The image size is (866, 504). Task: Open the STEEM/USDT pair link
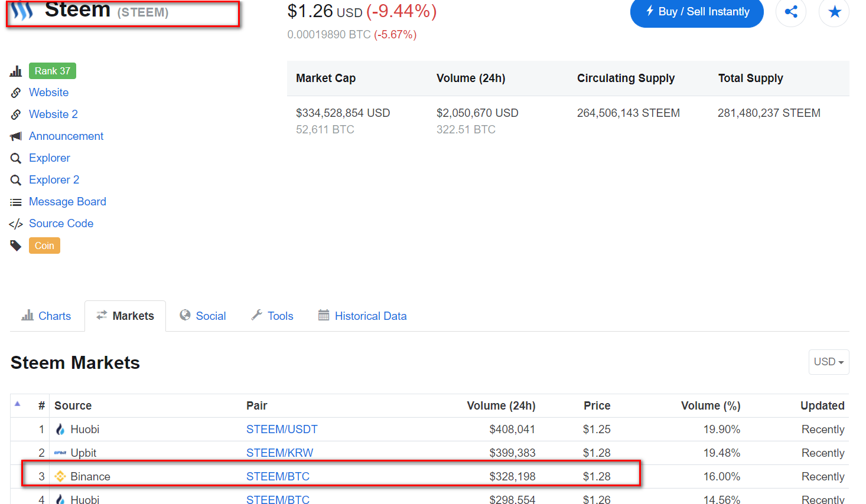pos(282,429)
